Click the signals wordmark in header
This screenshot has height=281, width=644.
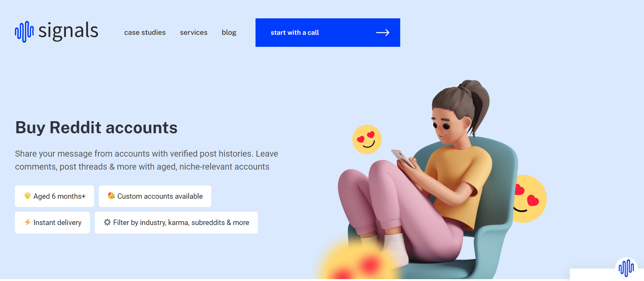68,31
